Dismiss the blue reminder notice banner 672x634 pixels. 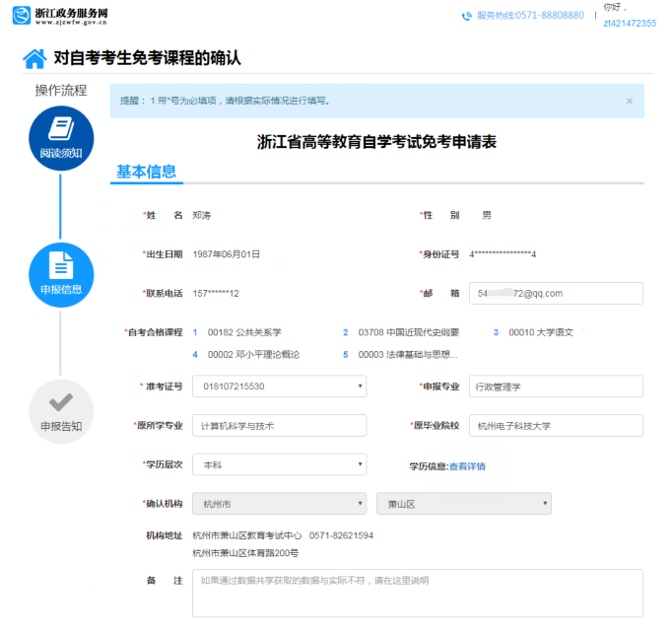pyautogui.click(x=630, y=101)
